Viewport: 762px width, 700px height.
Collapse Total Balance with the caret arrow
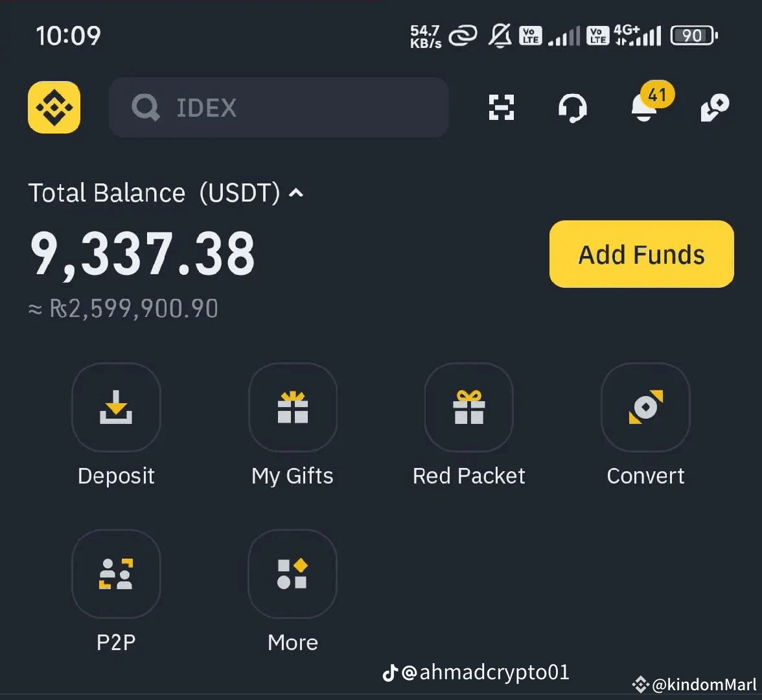point(296,193)
